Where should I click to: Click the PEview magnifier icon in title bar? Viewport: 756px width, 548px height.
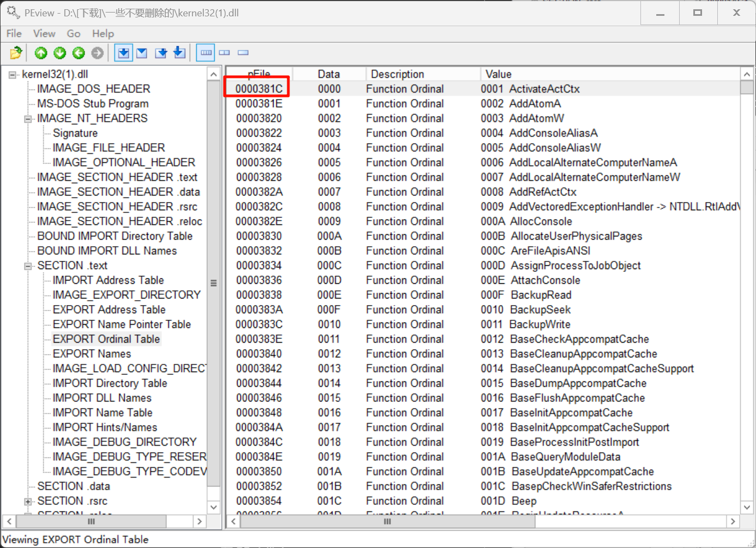tap(13, 12)
